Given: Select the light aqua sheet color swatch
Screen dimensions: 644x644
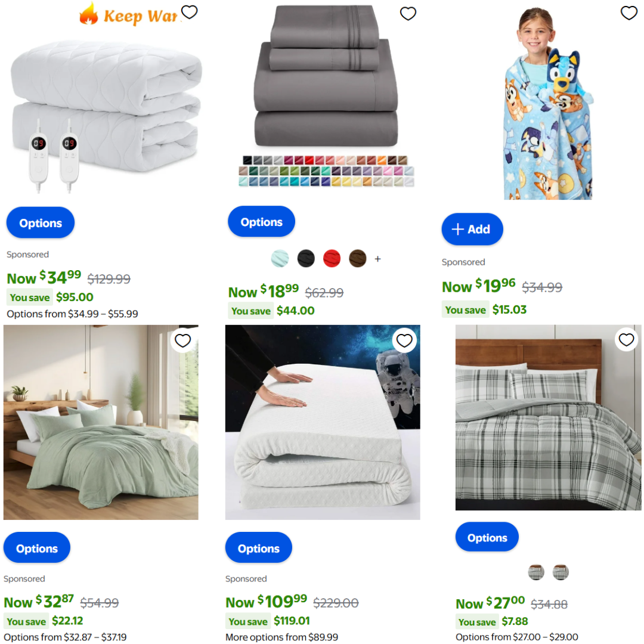Looking at the screenshot, I should pyautogui.click(x=280, y=259).
